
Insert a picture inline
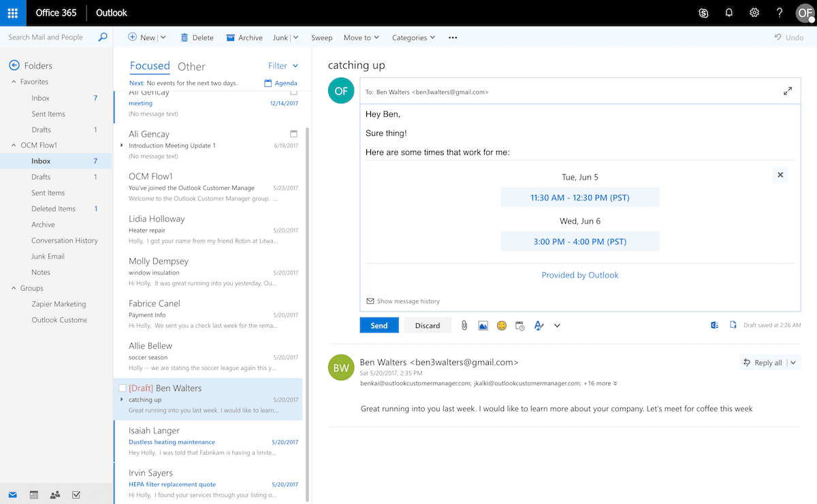click(x=483, y=326)
